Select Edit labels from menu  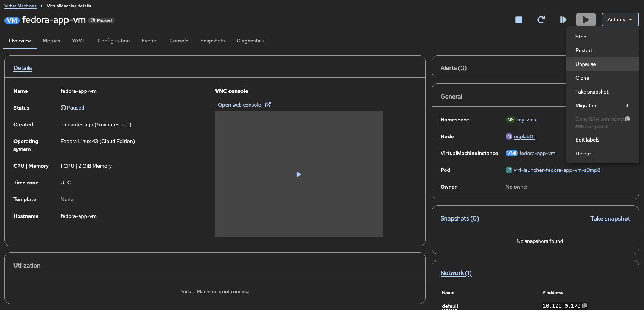point(603,140)
